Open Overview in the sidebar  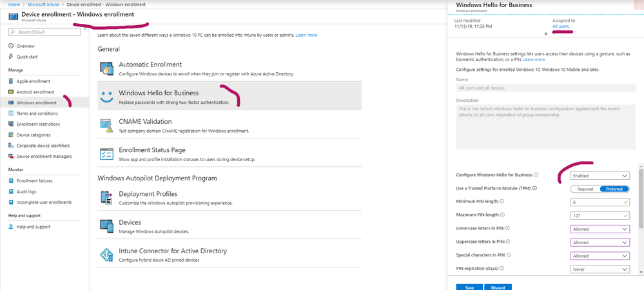pyautogui.click(x=26, y=46)
